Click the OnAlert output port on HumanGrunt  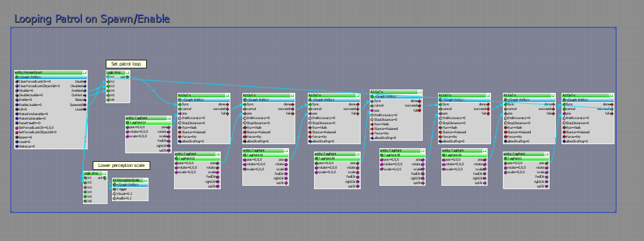(x=85, y=95)
